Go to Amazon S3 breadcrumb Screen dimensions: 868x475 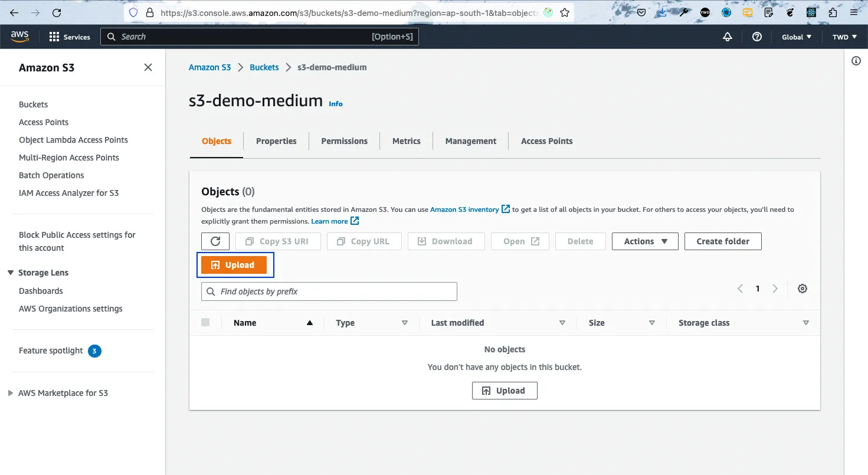pyautogui.click(x=210, y=67)
